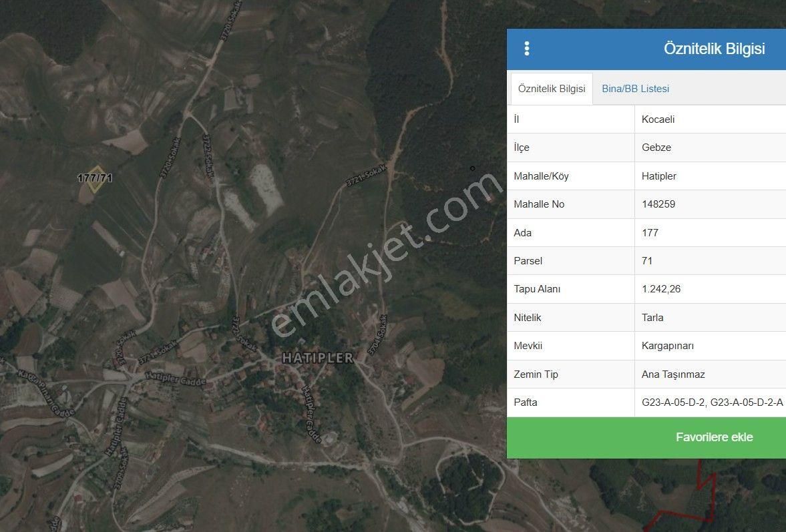Click the Tapu Alanı field label
Screen dimensions: 786x532
pos(537,288)
